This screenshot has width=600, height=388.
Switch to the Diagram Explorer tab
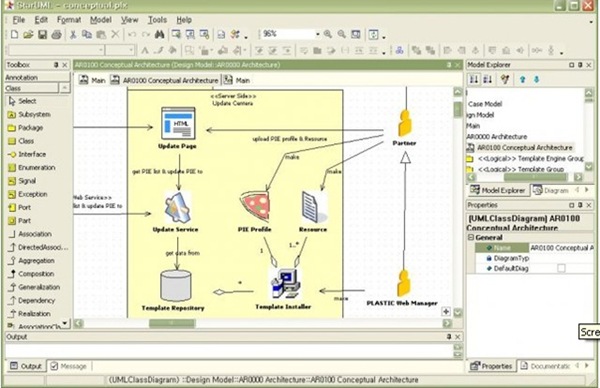[x=551, y=190]
